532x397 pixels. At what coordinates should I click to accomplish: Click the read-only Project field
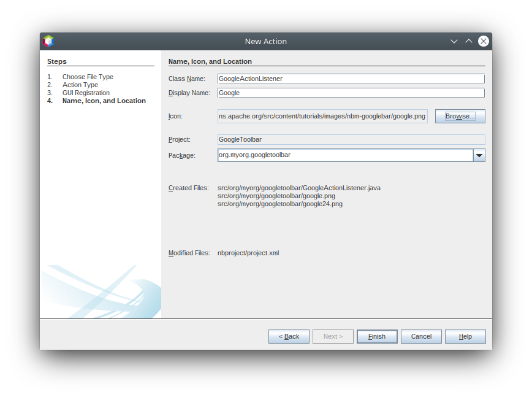[x=351, y=140]
